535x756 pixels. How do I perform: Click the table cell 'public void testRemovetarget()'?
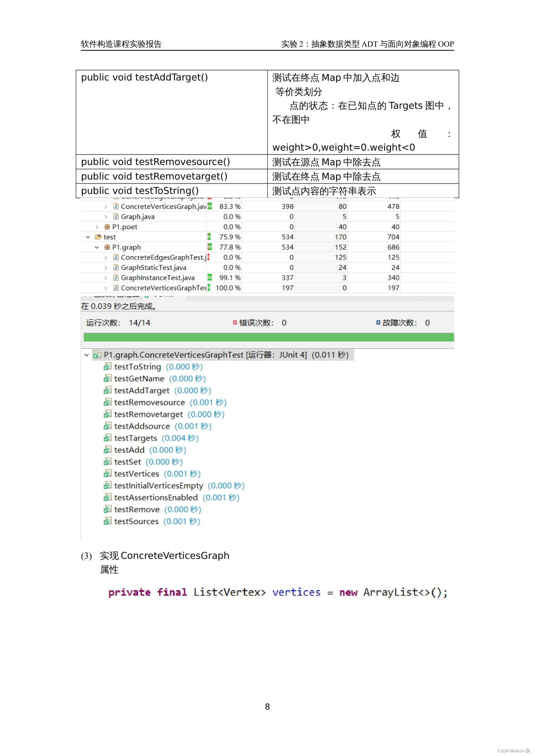pos(172,176)
